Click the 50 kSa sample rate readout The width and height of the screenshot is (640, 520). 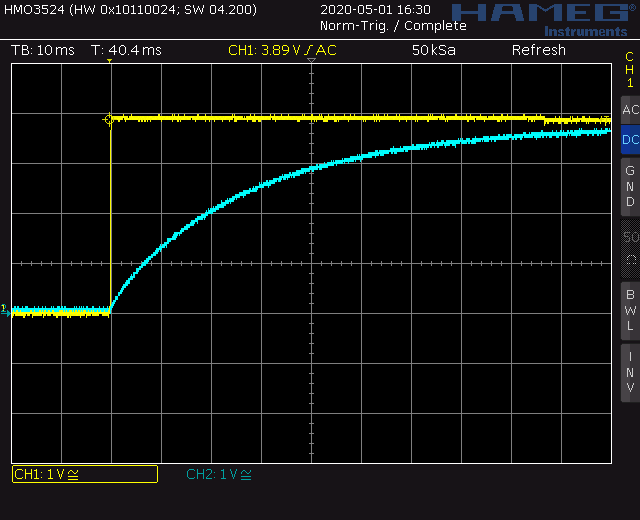point(433,50)
